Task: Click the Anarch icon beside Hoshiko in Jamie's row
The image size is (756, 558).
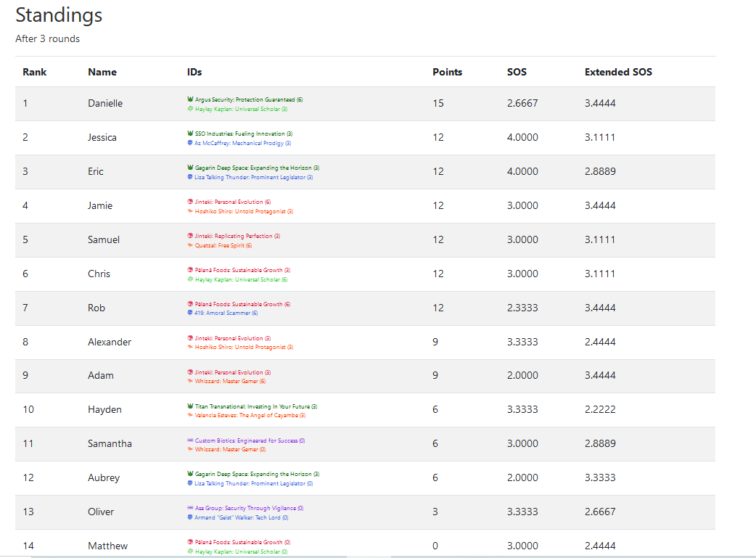Action: pos(190,211)
